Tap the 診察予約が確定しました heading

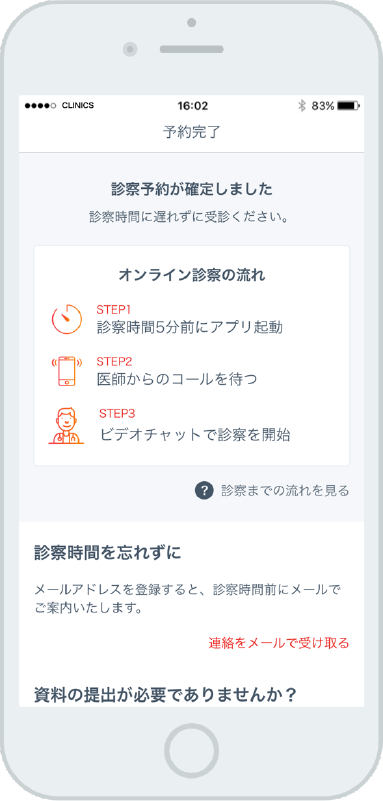click(192, 190)
